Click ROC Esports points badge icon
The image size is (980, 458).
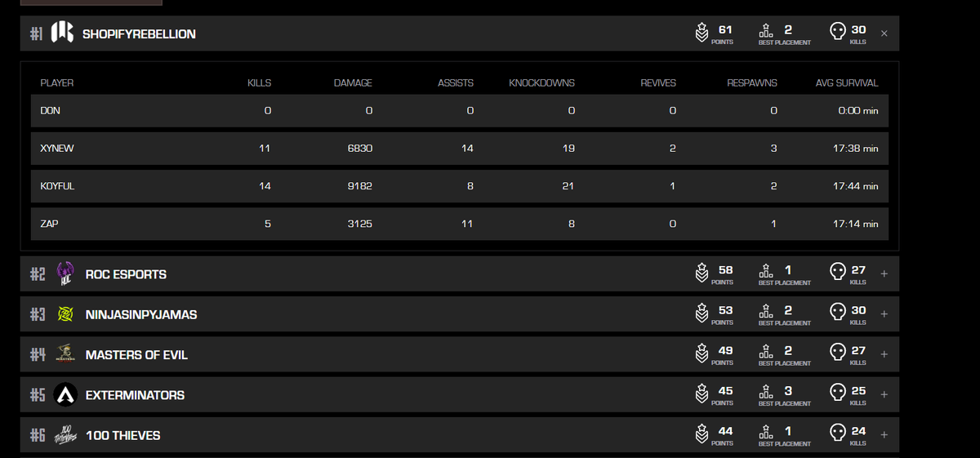702,273
